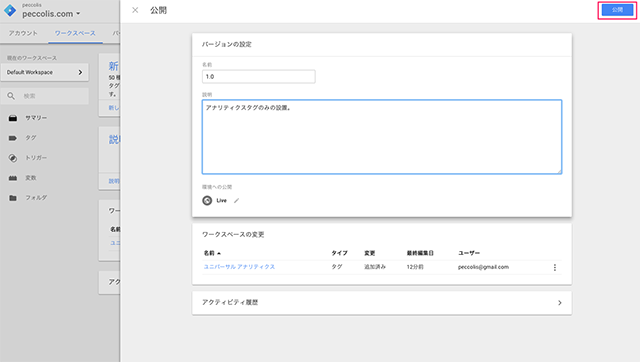Click the description textarea
This screenshot has width=640, height=362.
tap(382, 137)
